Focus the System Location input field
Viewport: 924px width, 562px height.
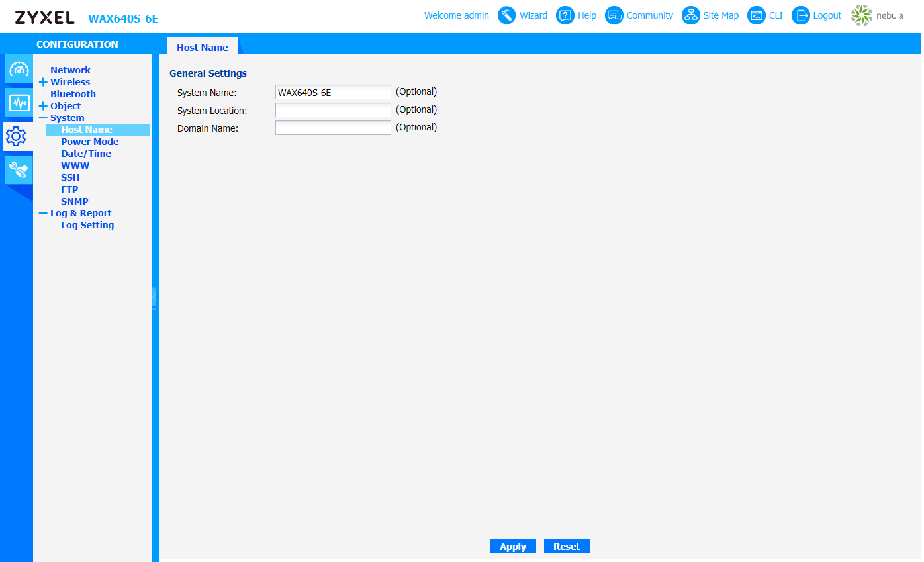[x=333, y=110]
